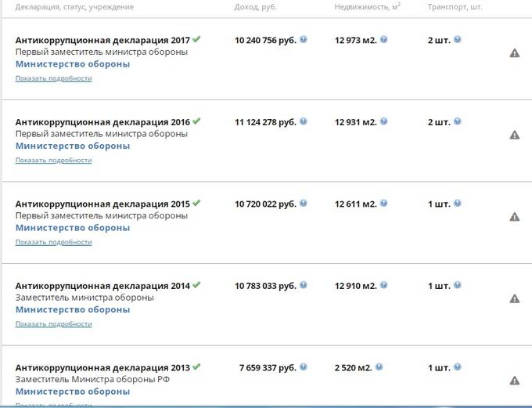
Task: Open Министерство обороны link under 2015 declaration
Action: (x=73, y=228)
